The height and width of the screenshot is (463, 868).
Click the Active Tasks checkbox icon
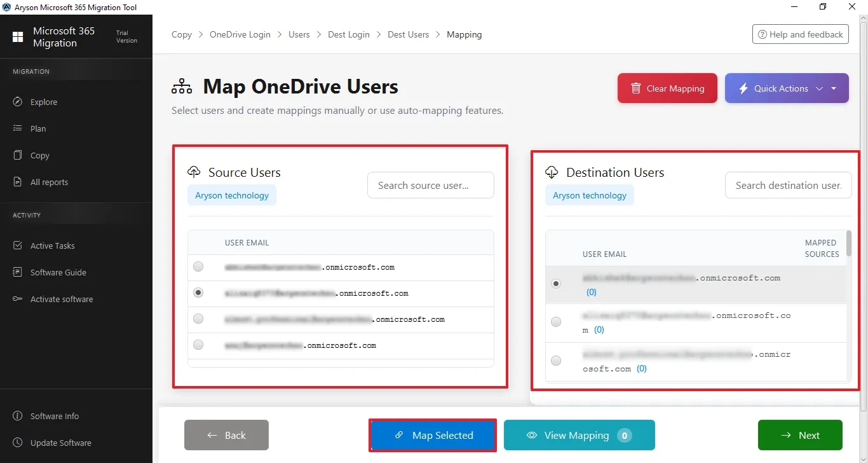pos(18,245)
